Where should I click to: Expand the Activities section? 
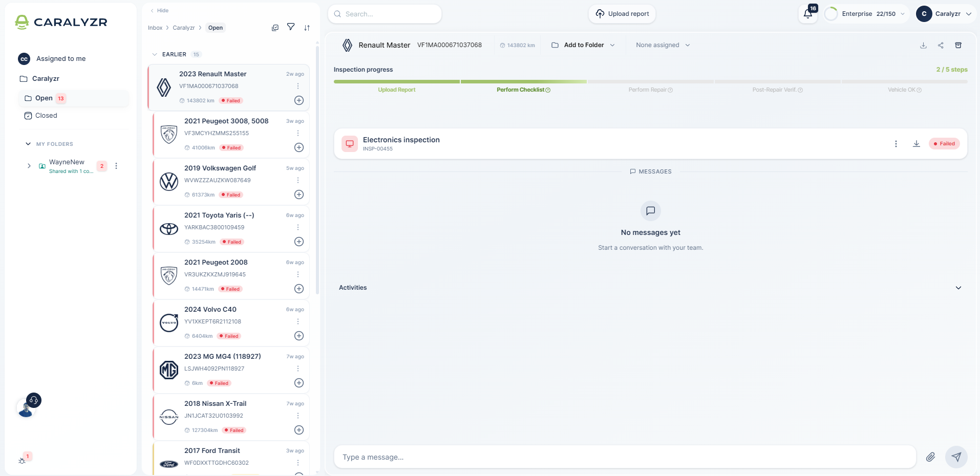958,288
